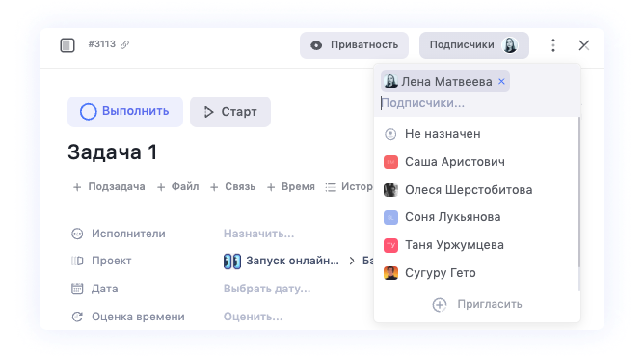Open Выбрать дату date picker
The height and width of the screenshot is (359, 644).
(x=267, y=289)
